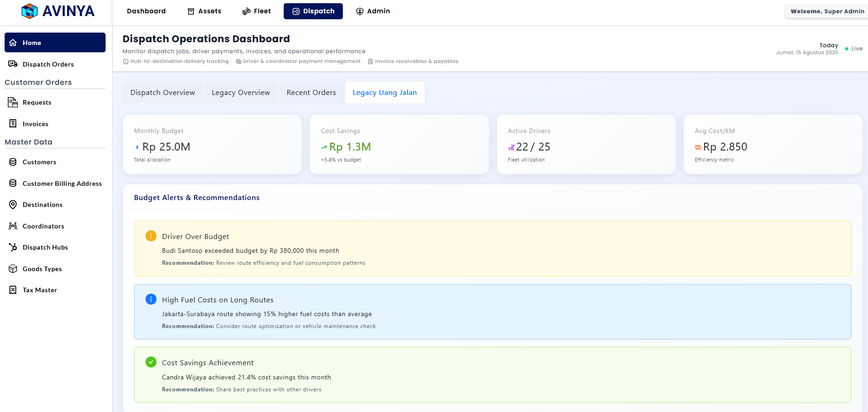
Task: Click the Goods Types box icon
Action: (13, 269)
